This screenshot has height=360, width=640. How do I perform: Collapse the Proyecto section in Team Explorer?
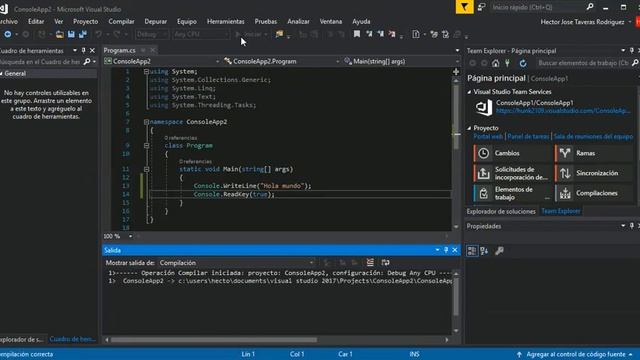click(x=469, y=128)
